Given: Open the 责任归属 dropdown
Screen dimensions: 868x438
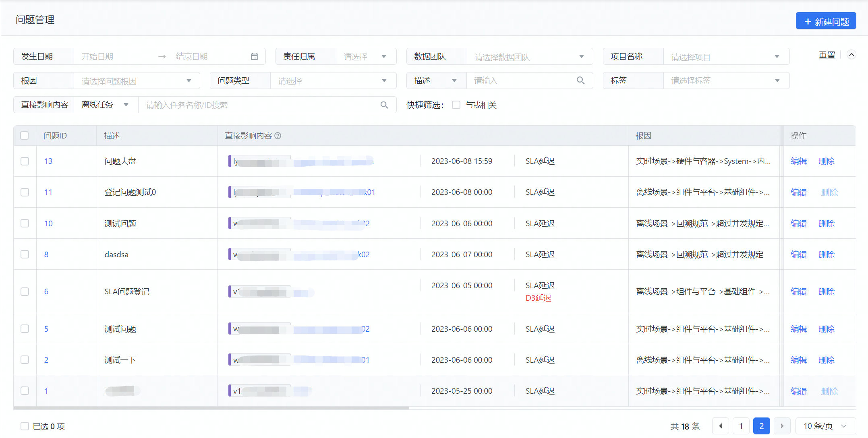Looking at the screenshot, I should (366, 56).
